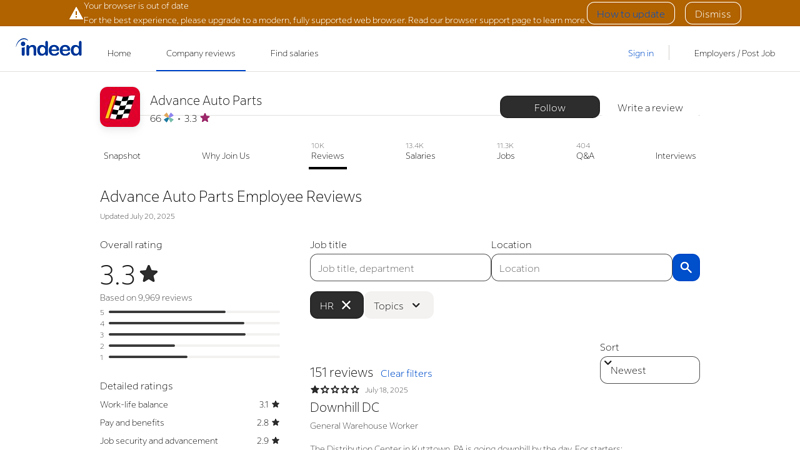Viewport: 800px width, 450px height.
Task: Click Pay and benefits detailed rating label
Action: (132, 423)
